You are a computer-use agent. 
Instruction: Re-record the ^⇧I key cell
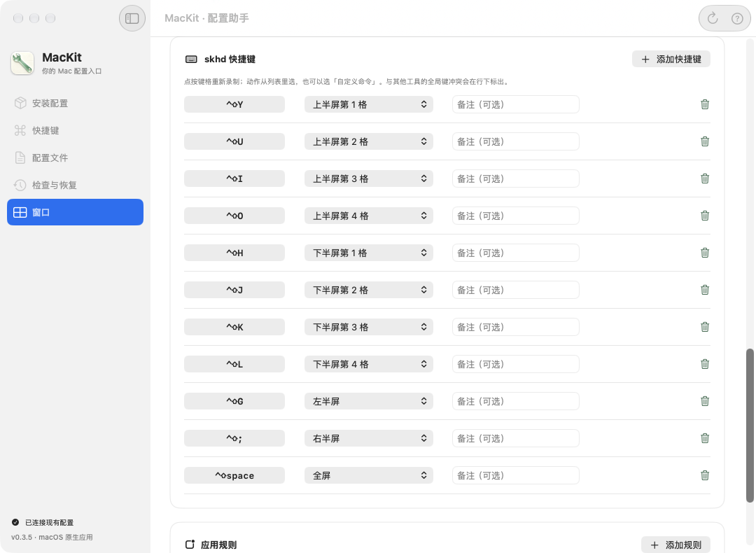tap(234, 179)
